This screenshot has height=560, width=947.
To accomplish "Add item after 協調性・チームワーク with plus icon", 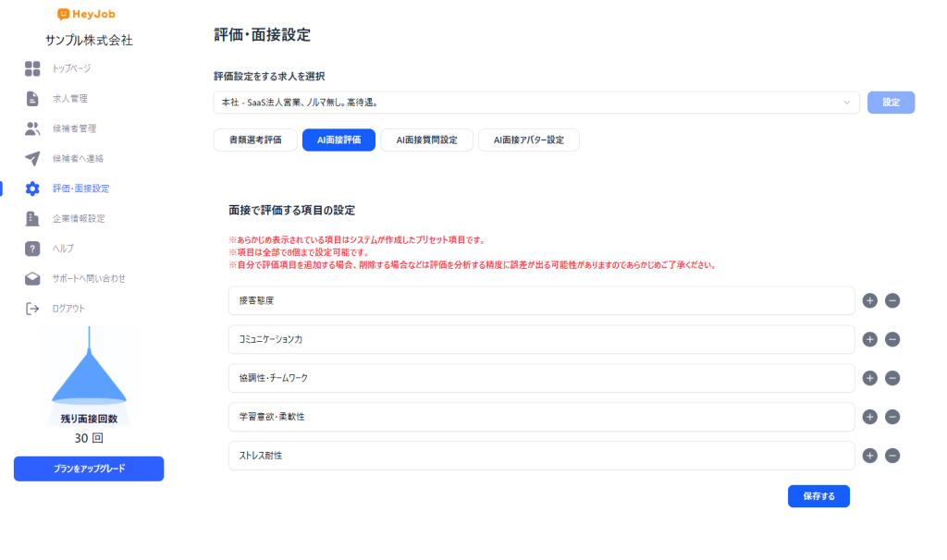I will pyautogui.click(x=869, y=378).
